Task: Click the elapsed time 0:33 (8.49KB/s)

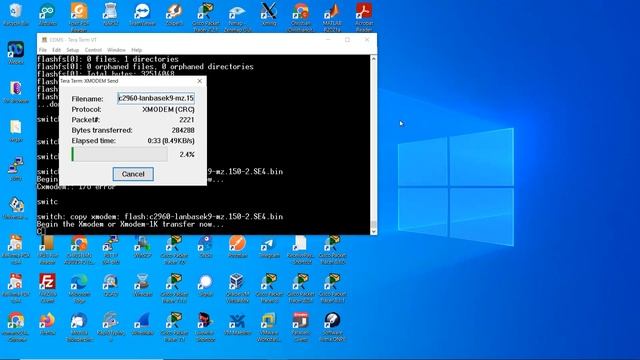Action: coord(171,141)
